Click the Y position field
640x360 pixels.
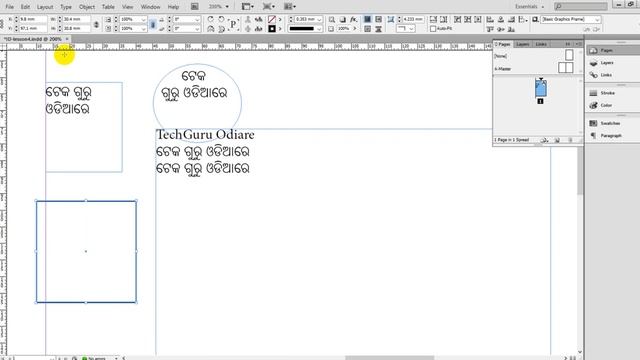(33, 28)
